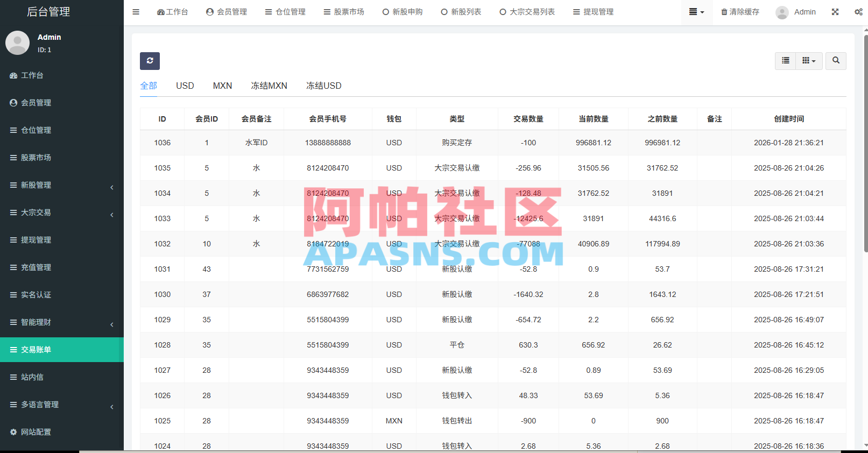Switch to the 冻结MXN filter tab

[x=269, y=86]
